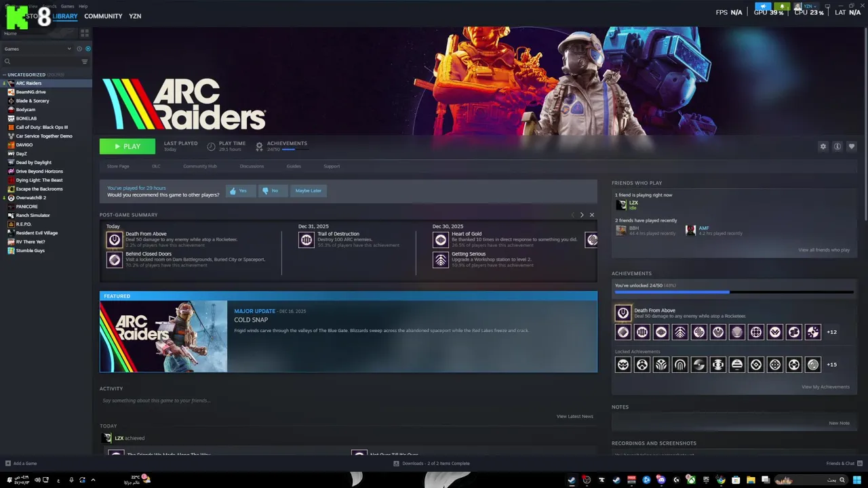This screenshot has width=868, height=488.
Task: Create a New Note
Action: [839, 423]
